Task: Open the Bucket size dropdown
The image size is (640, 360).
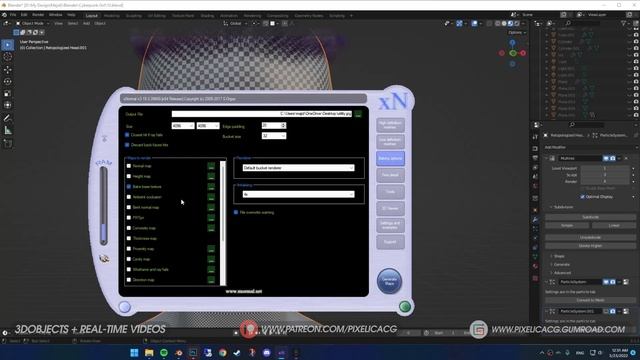Action: click(x=274, y=136)
